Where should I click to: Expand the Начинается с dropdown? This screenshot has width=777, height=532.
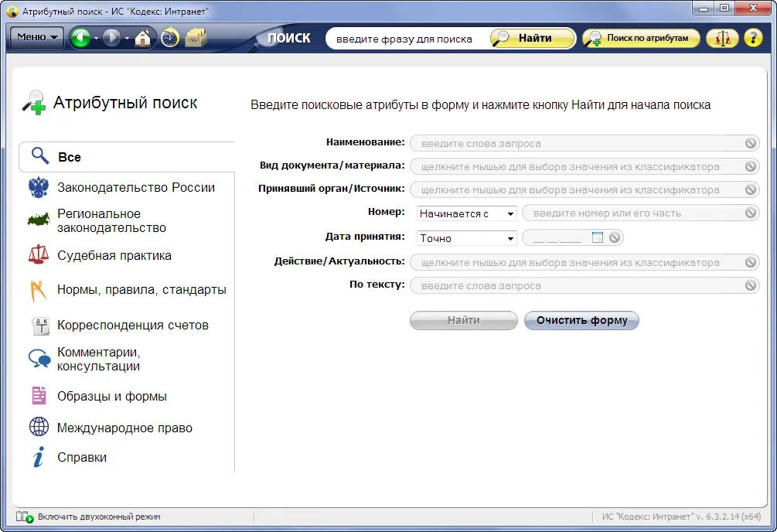click(467, 213)
